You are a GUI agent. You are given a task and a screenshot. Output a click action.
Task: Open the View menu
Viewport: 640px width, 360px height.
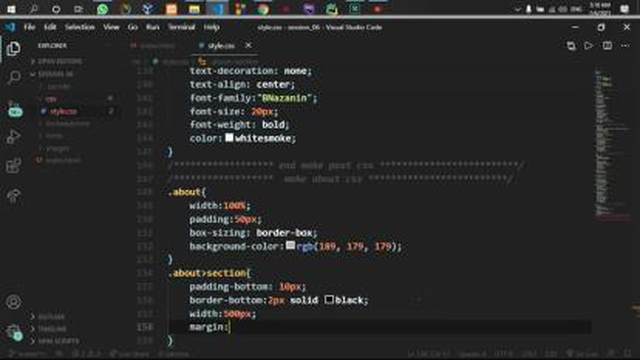(111, 27)
